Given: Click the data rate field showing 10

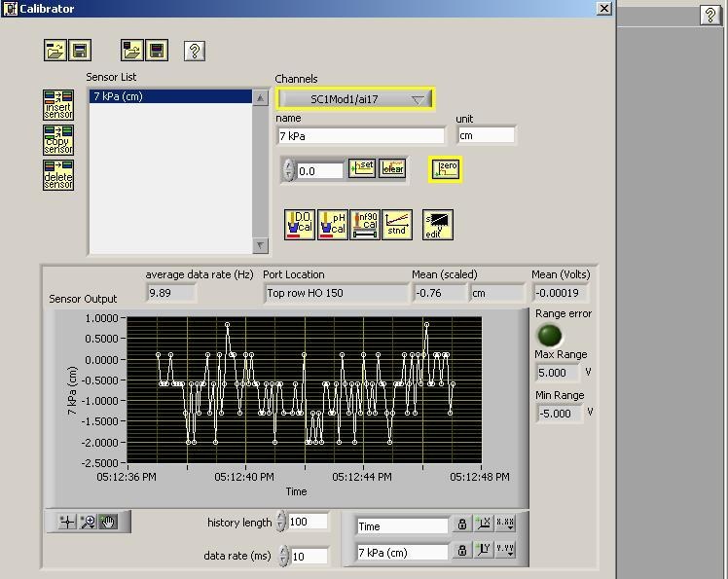Looking at the screenshot, I should coord(309,556).
